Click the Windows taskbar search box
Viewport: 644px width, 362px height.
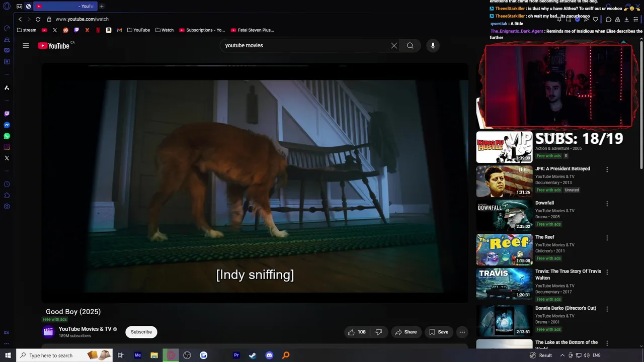[65, 355]
